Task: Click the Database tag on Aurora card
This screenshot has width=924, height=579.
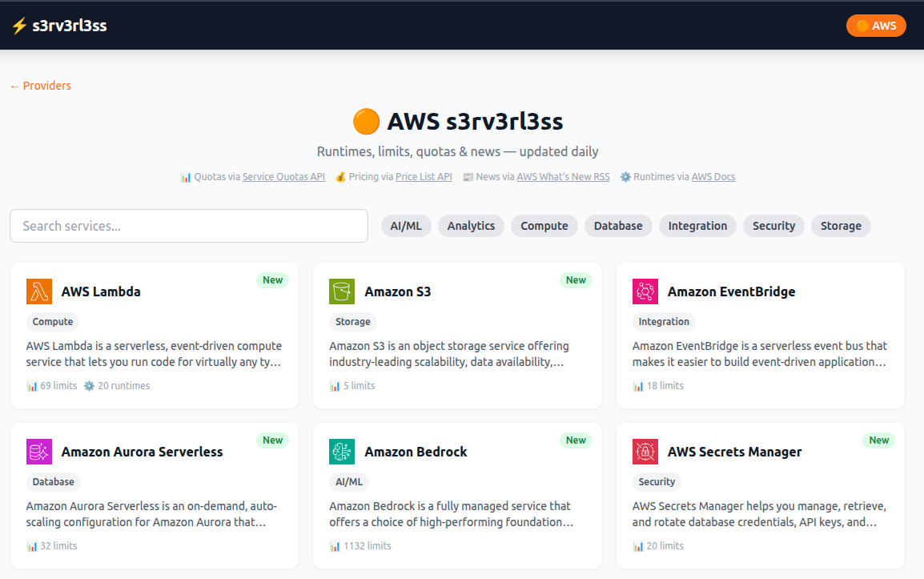Action: pos(53,482)
